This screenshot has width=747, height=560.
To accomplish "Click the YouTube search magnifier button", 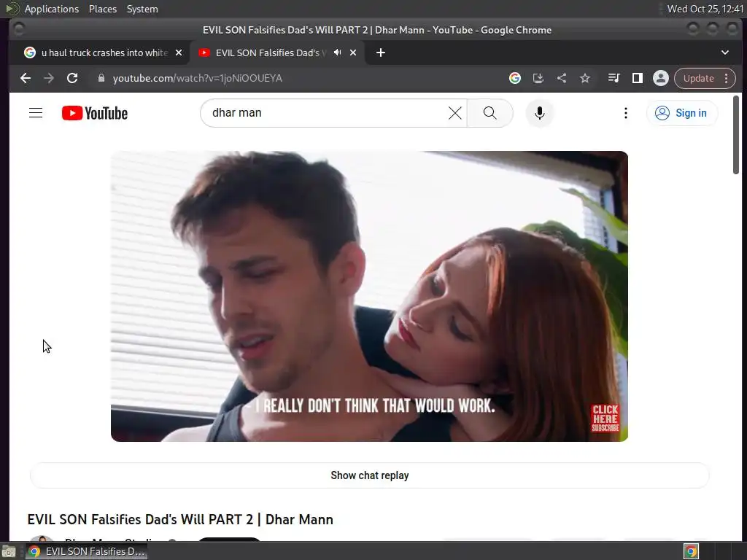I will coord(489,113).
